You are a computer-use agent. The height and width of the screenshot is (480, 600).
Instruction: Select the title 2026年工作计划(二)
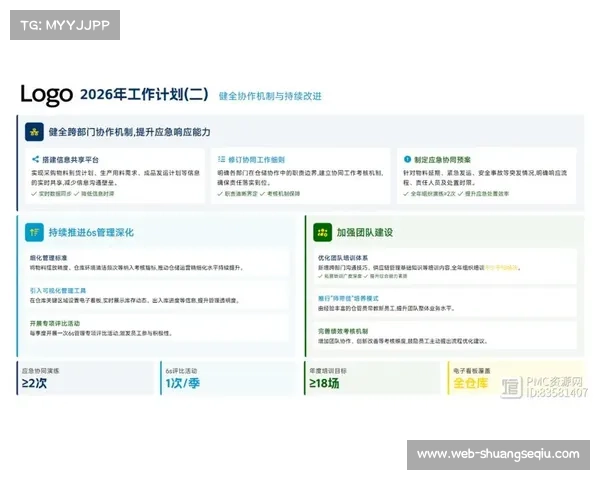[144, 94]
